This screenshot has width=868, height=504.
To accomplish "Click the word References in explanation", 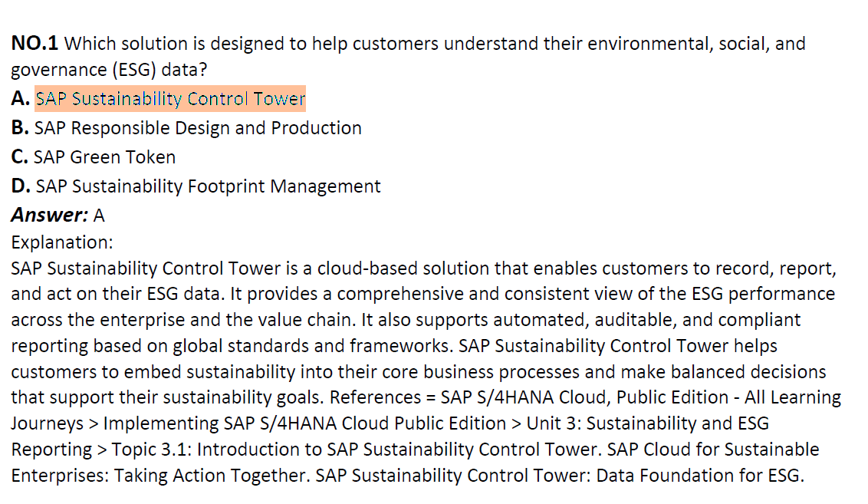I will [x=375, y=397].
